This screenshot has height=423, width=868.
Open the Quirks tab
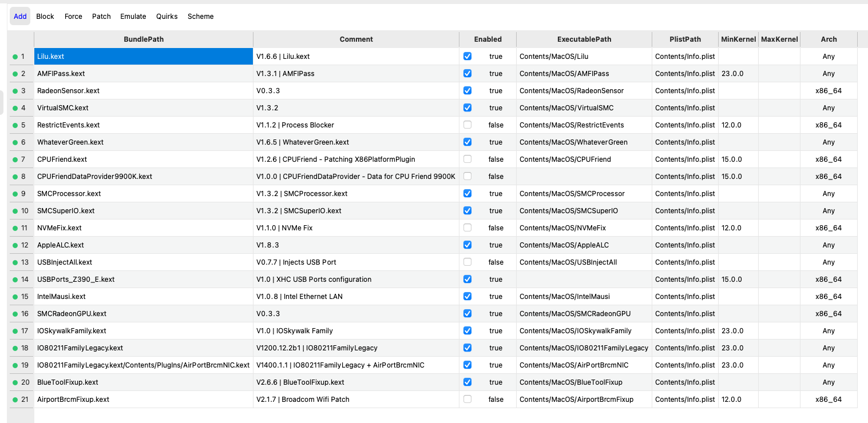tap(167, 17)
